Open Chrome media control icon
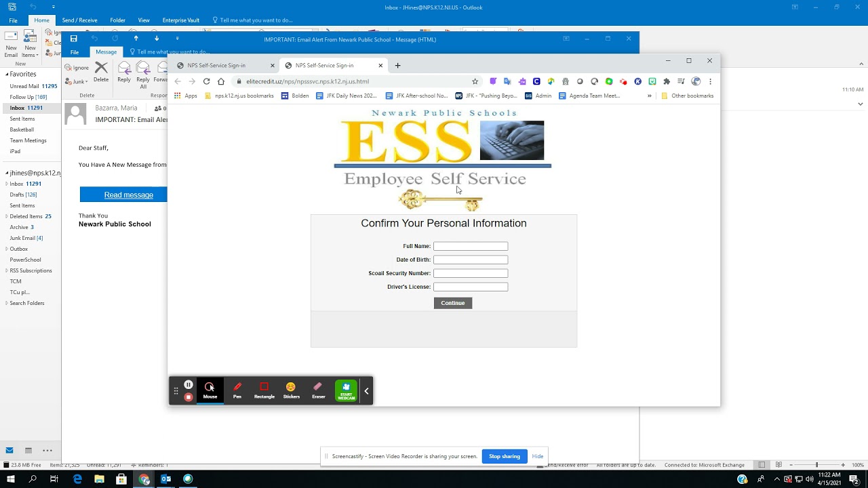Screen dimensions: 868x488 coord(681,81)
